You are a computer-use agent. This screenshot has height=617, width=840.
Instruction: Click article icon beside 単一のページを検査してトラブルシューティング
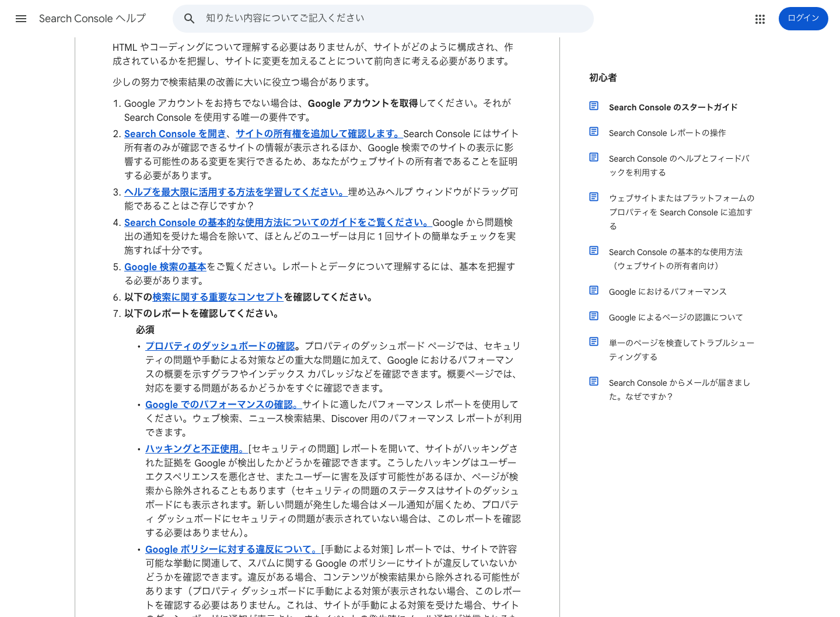coord(594,341)
